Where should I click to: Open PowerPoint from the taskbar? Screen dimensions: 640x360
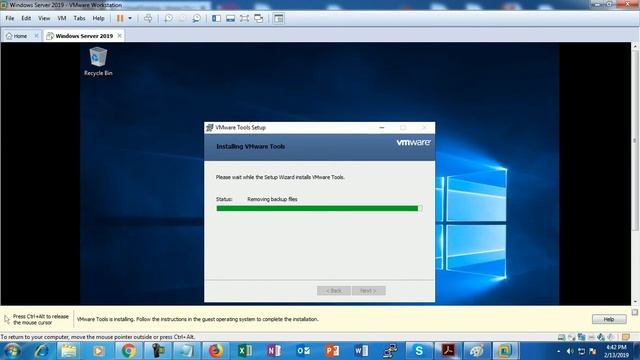[x=332, y=351]
